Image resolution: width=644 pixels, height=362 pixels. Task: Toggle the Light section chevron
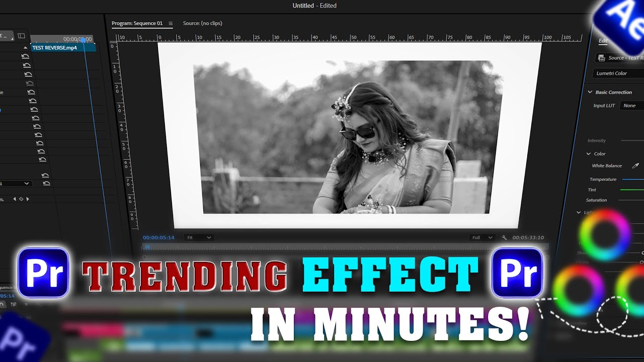coord(579,212)
